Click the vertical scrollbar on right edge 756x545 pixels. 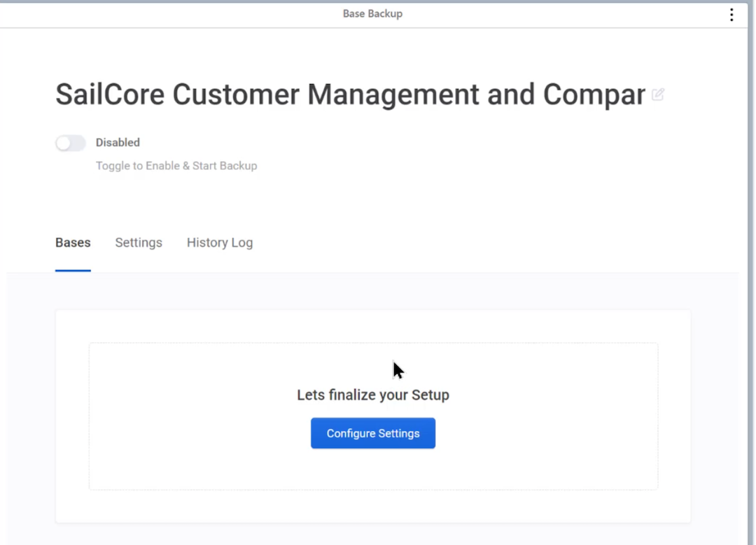pyautogui.click(x=751, y=272)
